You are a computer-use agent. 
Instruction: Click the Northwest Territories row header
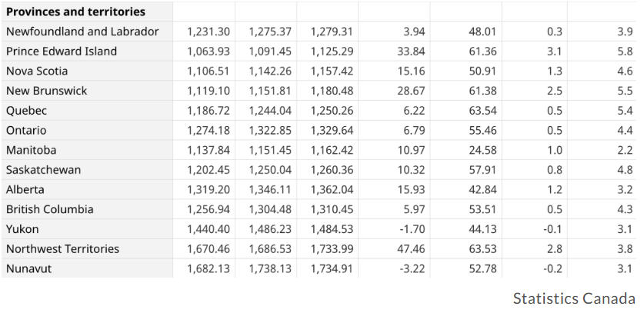(87, 248)
